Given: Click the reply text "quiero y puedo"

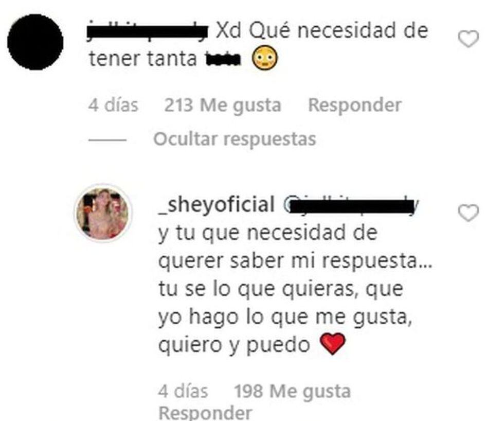Looking at the screenshot, I should click(x=235, y=345).
